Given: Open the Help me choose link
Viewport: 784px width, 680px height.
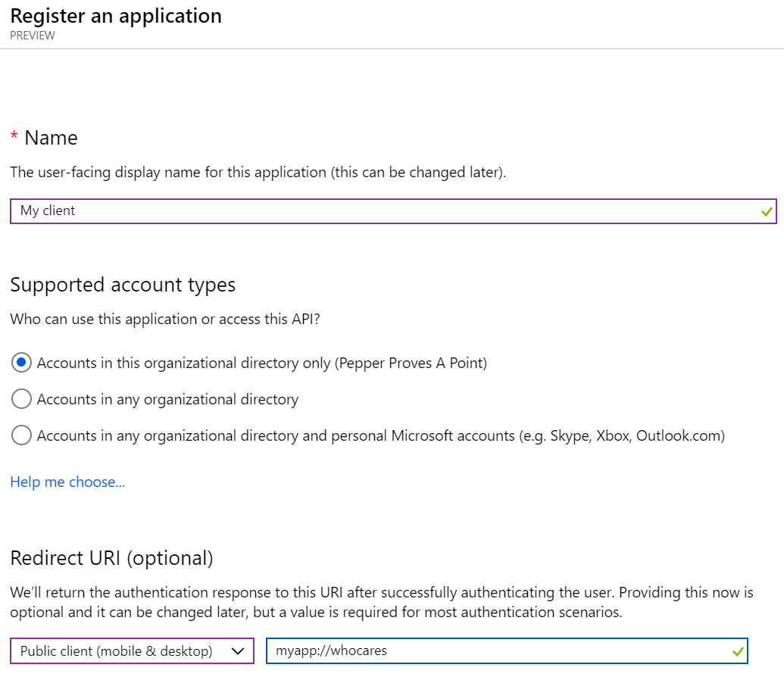Looking at the screenshot, I should (67, 482).
